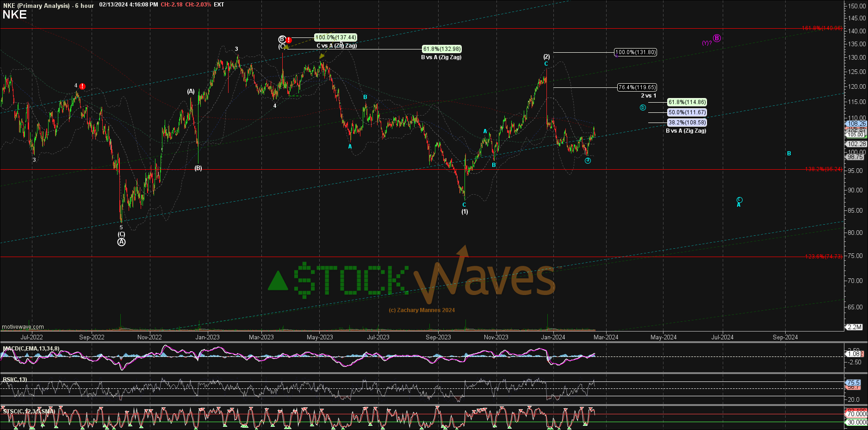Click the MACD(C,EMA,13,34,8) indicator title
Image resolution: width=868 pixels, height=430 pixels.
pos(31,349)
